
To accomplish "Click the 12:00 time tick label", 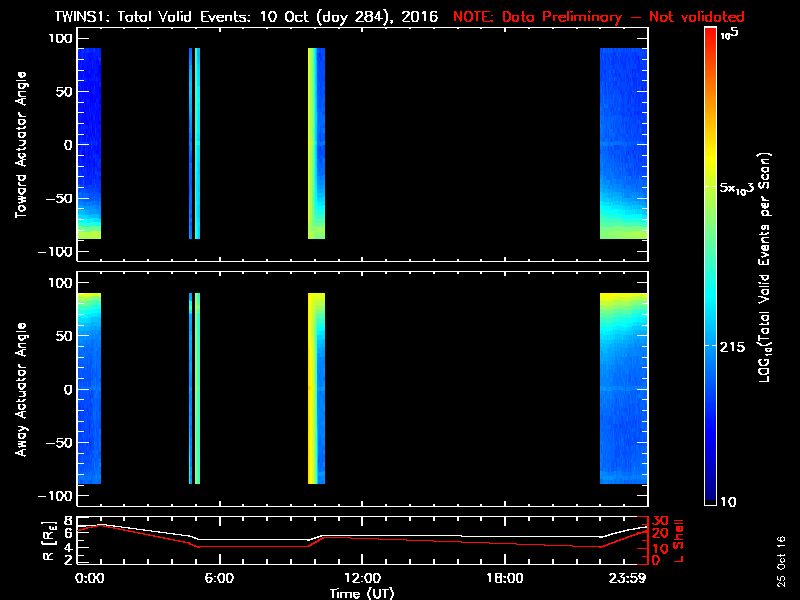I will click(362, 579).
